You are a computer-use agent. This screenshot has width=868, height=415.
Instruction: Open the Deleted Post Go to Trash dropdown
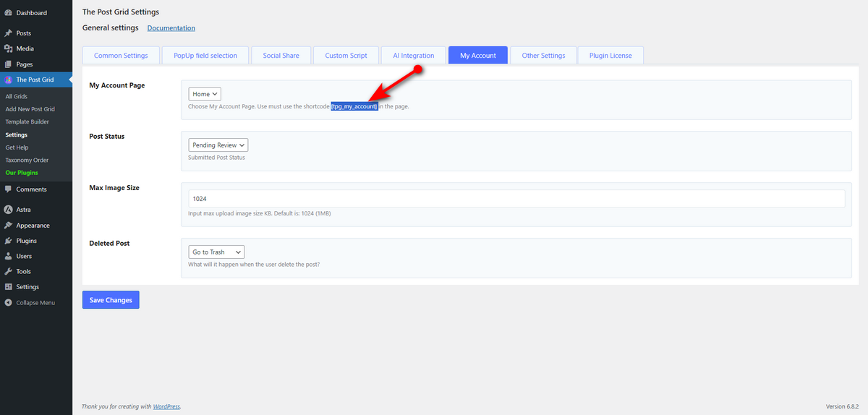coord(216,252)
